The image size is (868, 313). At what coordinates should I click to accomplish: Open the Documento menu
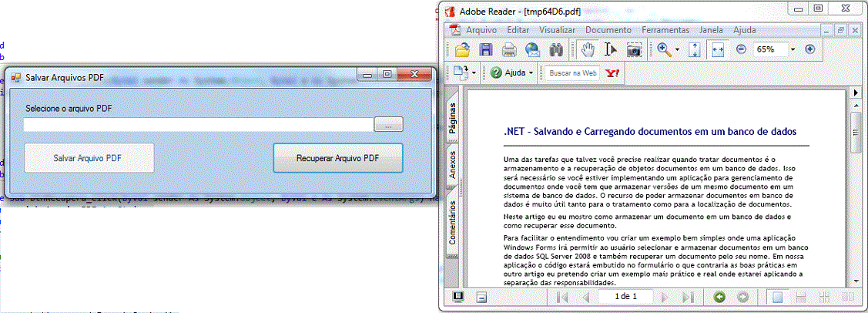click(608, 30)
